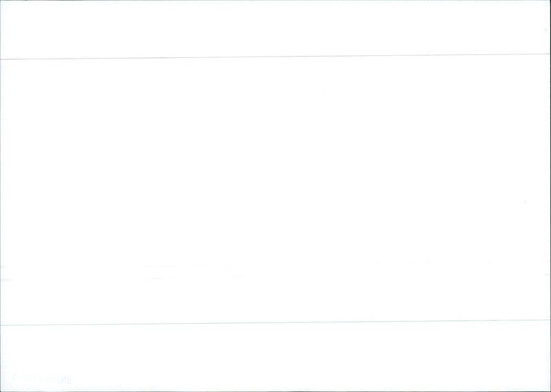Click the left end of the upper divider line
The height and width of the screenshot is (392, 551).
(x=3, y=59)
